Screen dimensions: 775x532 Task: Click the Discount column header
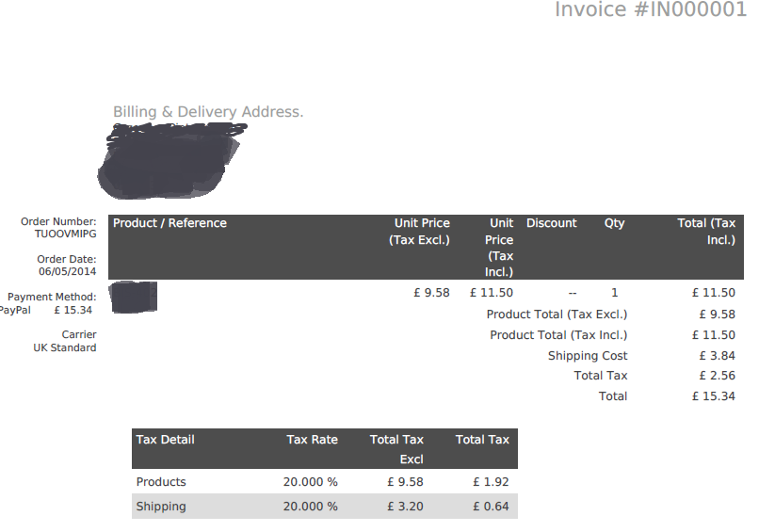point(551,223)
